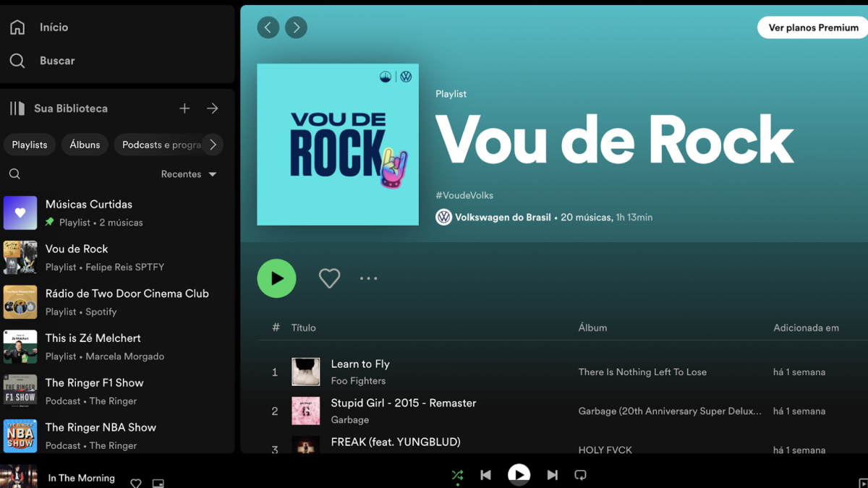Open Buscar search icon
This screenshot has height=488, width=868.
tap(17, 61)
